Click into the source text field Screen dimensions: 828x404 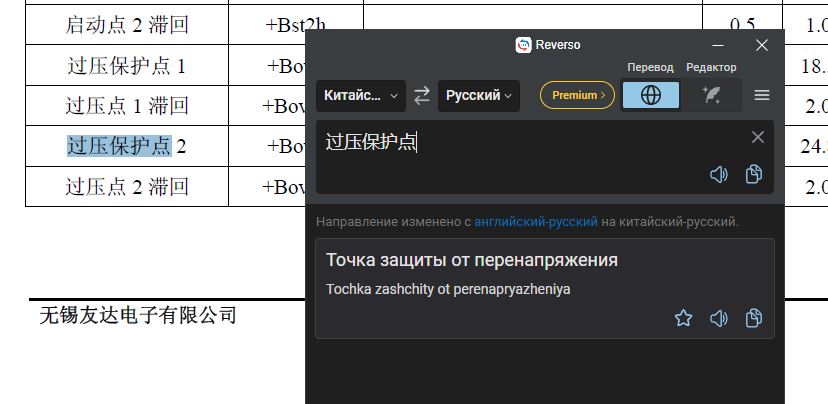(x=544, y=157)
